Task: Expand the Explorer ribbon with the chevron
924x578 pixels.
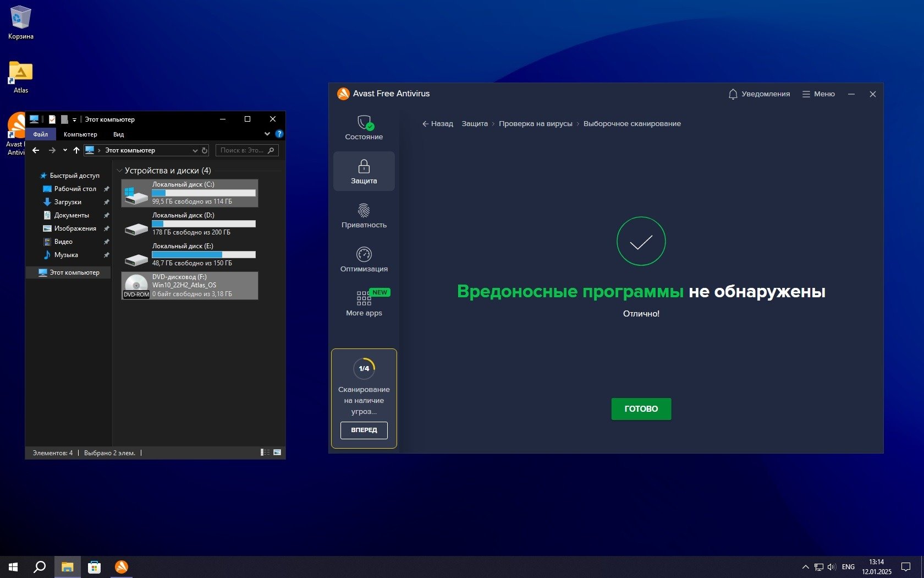Action: click(267, 134)
